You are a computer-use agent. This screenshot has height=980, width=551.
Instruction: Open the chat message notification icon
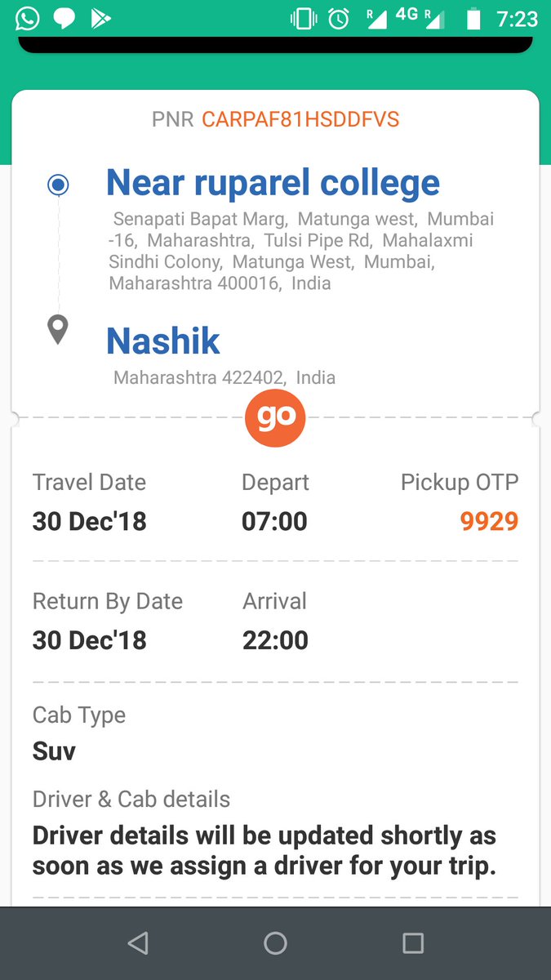coord(64,18)
